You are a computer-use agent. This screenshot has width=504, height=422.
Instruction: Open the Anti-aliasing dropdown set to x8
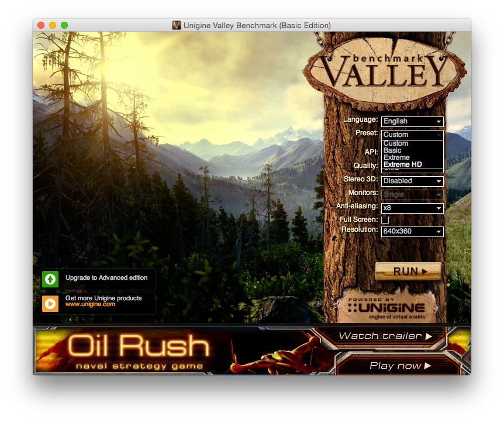412,208
